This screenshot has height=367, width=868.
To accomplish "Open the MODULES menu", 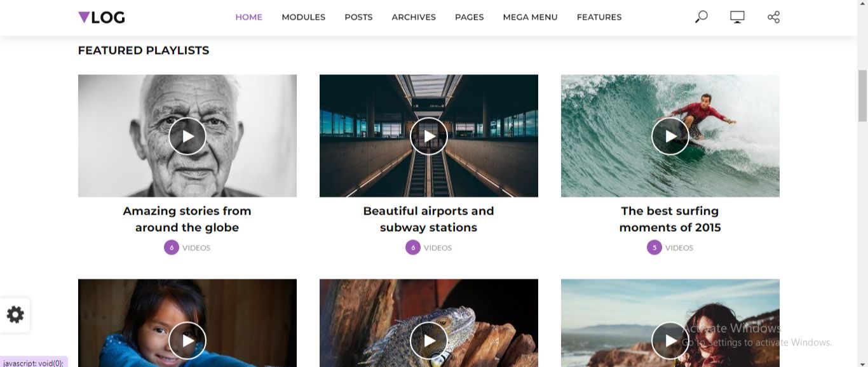I will pyautogui.click(x=304, y=17).
